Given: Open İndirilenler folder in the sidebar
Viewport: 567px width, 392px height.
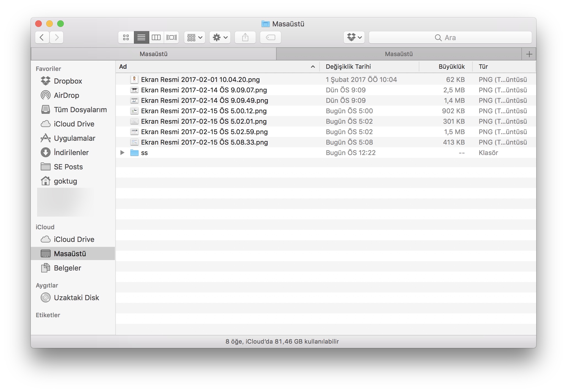Looking at the screenshot, I should pos(71,153).
